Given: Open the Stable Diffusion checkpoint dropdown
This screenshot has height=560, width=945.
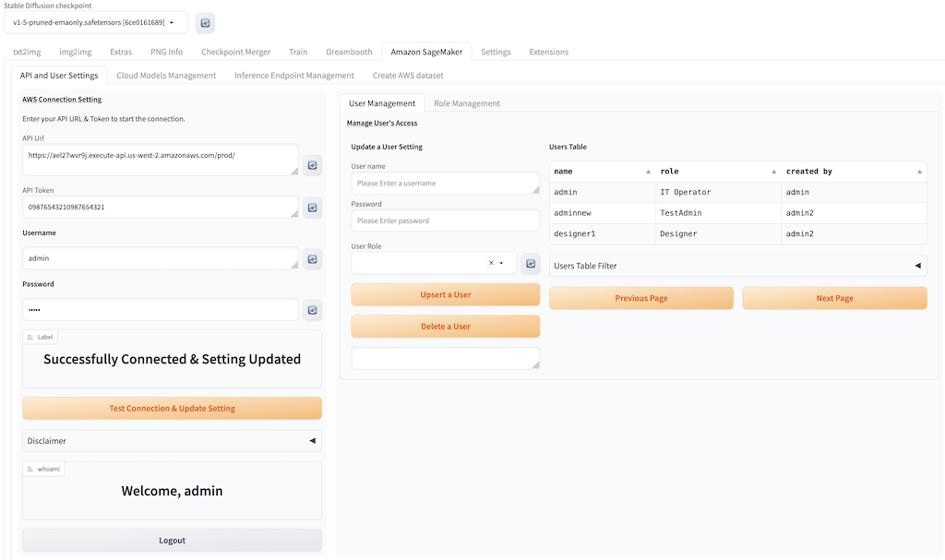Looking at the screenshot, I should tap(95, 22).
